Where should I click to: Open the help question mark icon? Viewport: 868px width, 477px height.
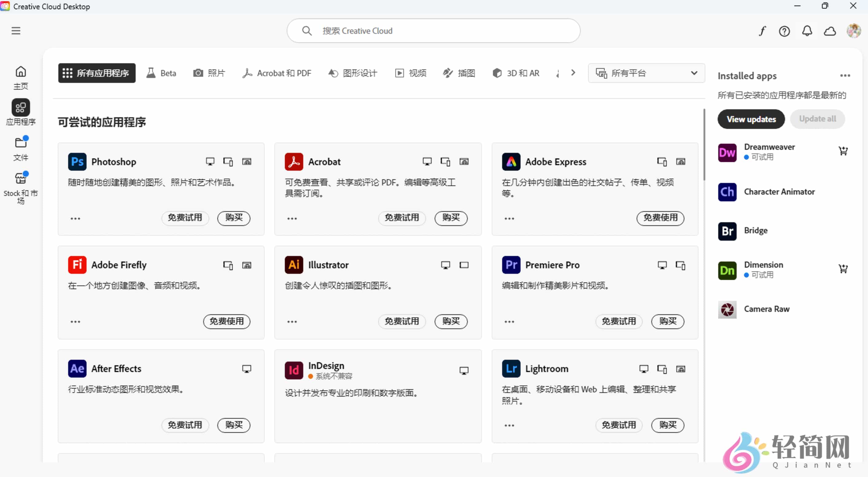click(x=785, y=31)
